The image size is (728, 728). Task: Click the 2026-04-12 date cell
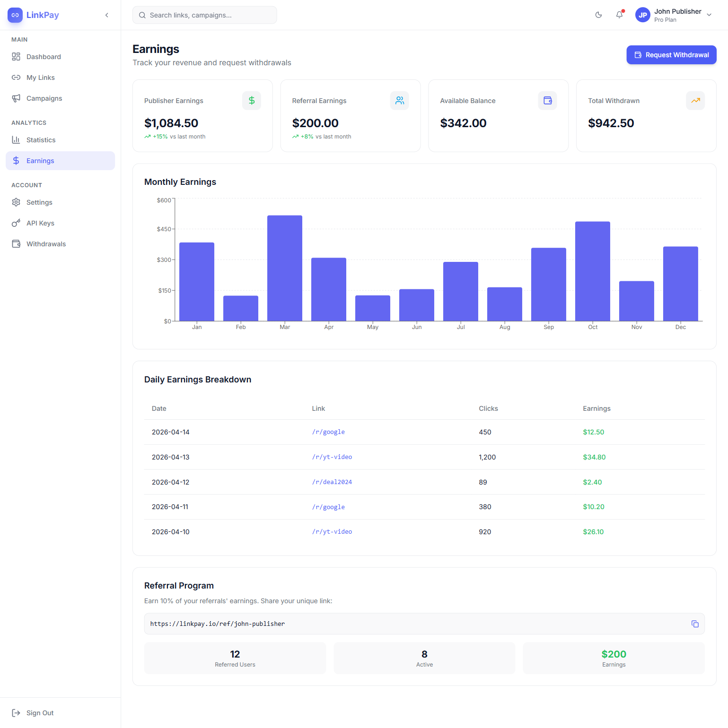pos(170,482)
